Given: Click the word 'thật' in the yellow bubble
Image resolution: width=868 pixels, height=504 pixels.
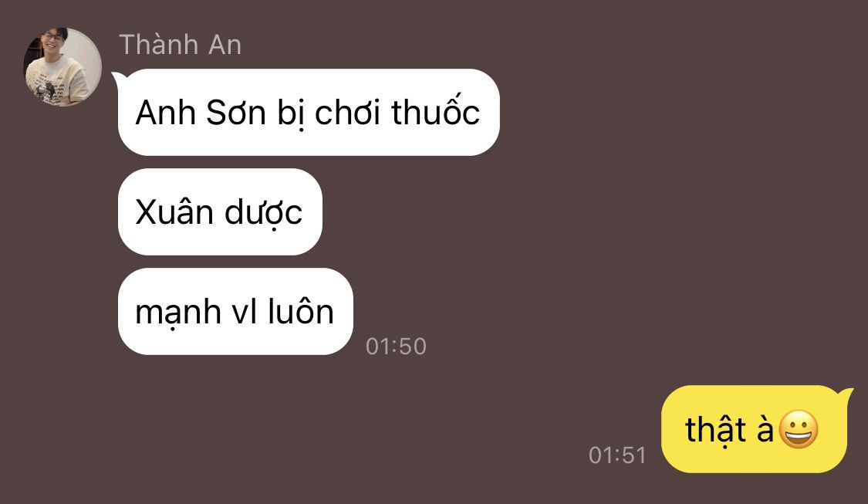Looking at the screenshot, I should click(x=716, y=429).
